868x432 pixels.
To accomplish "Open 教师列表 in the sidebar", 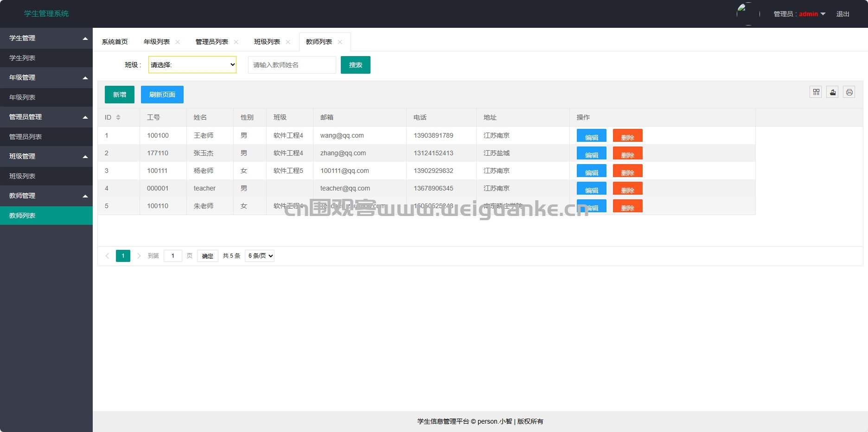I will click(46, 216).
